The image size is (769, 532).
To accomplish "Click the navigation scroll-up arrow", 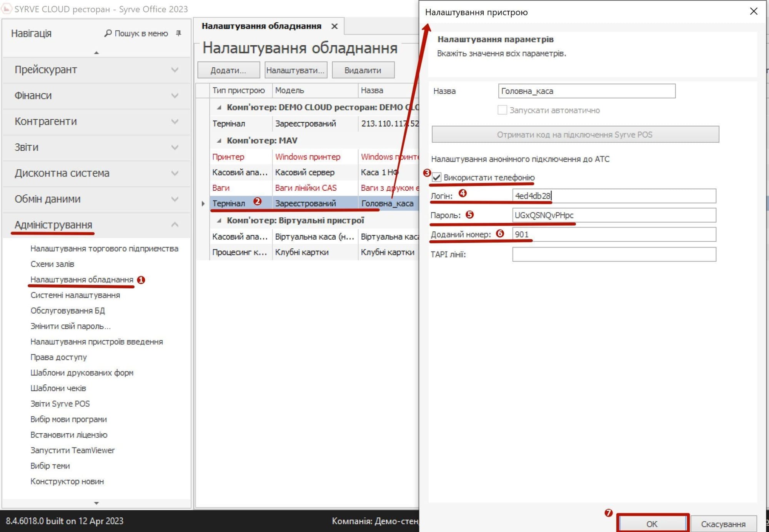I will pos(97,53).
